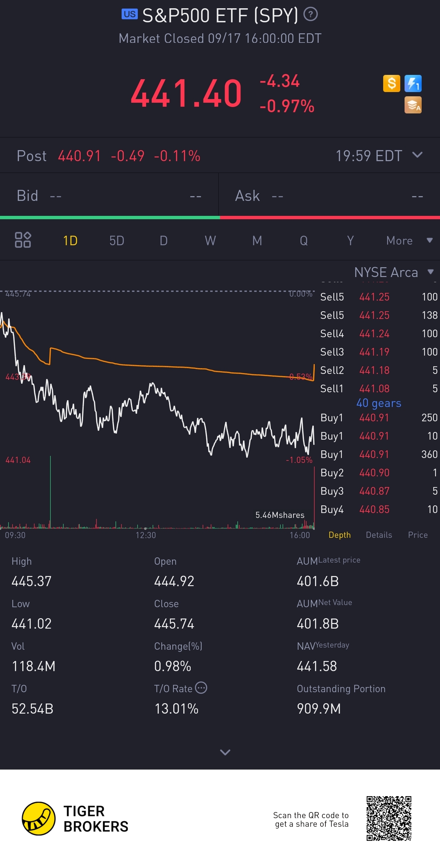440x868 pixels.
Task: Select the Price tab
Action: coord(418,535)
